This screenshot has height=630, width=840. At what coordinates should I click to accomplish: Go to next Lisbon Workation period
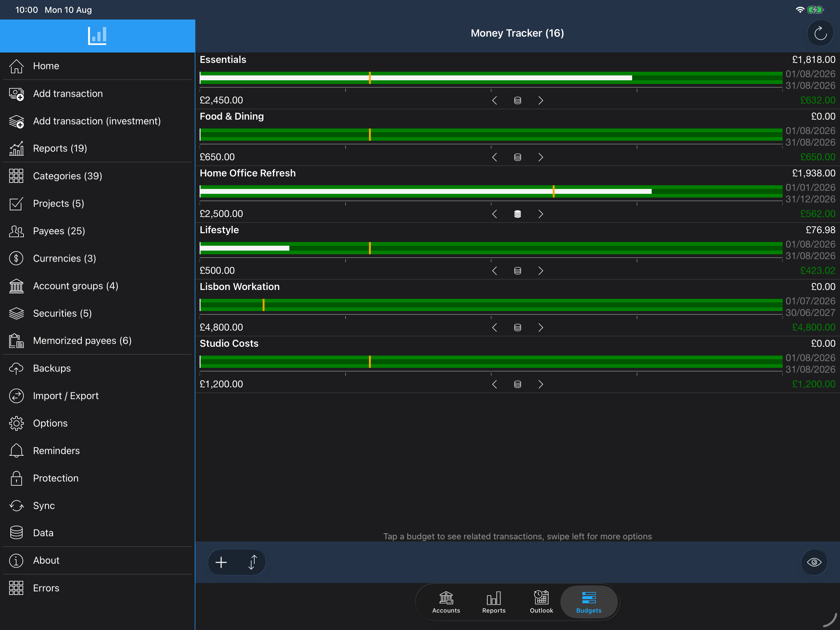pos(541,327)
